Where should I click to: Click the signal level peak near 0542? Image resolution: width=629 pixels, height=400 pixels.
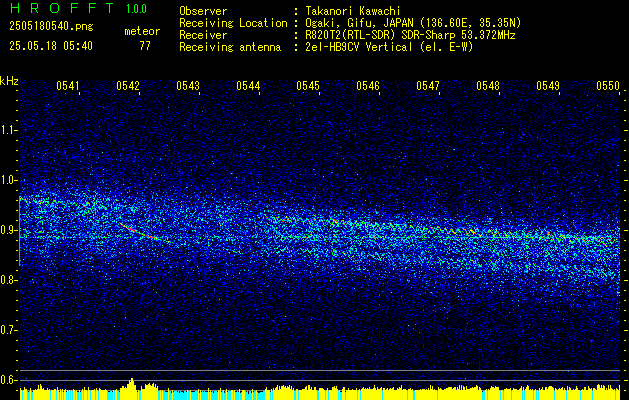(131, 382)
